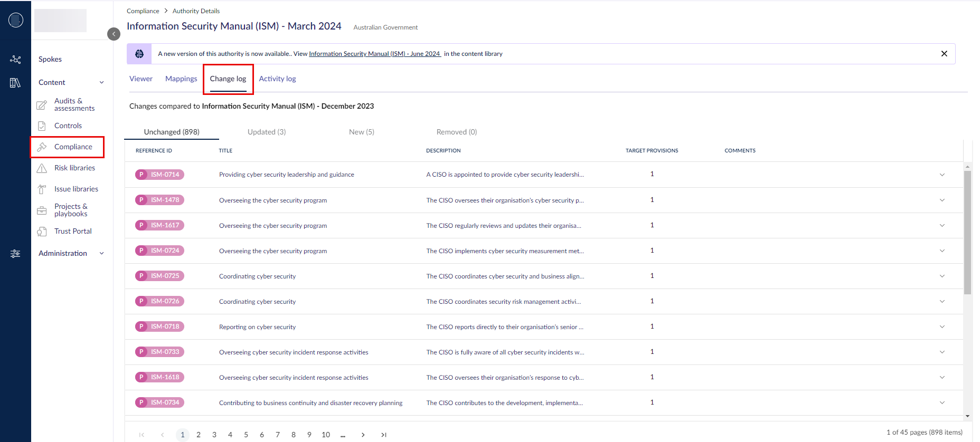Collapse the Content menu chevron
The height and width of the screenshot is (442, 980).
[101, 82]
